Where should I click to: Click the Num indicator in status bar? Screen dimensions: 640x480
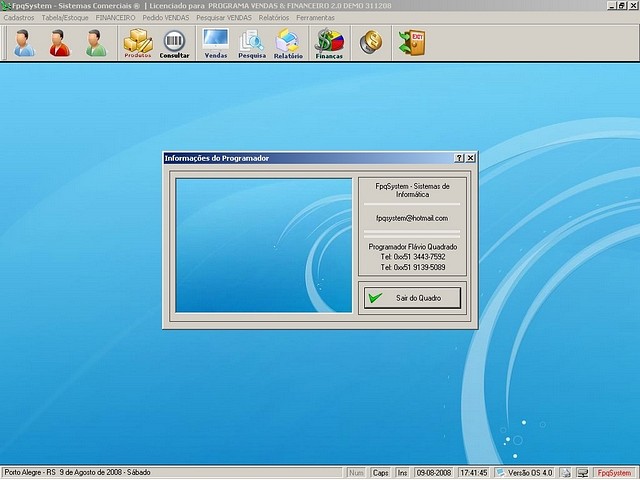click(x=356, y=473)
